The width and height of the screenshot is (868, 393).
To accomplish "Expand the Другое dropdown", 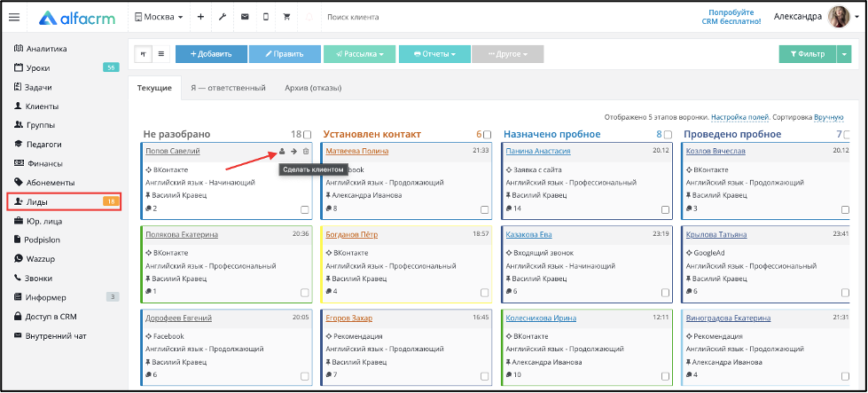I will coord(508,54).
